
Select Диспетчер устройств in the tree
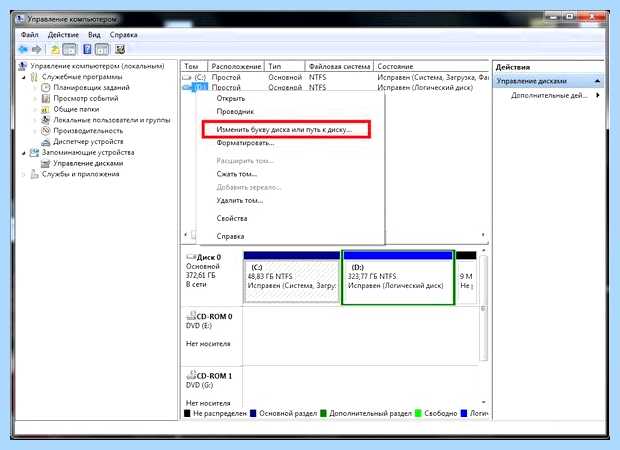[x=88, y=142]
